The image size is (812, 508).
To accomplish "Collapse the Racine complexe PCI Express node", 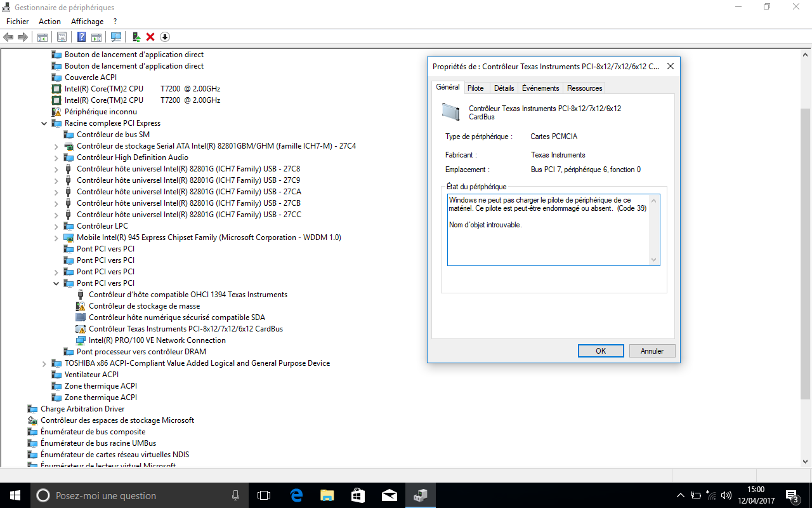I will click(44, 123).
